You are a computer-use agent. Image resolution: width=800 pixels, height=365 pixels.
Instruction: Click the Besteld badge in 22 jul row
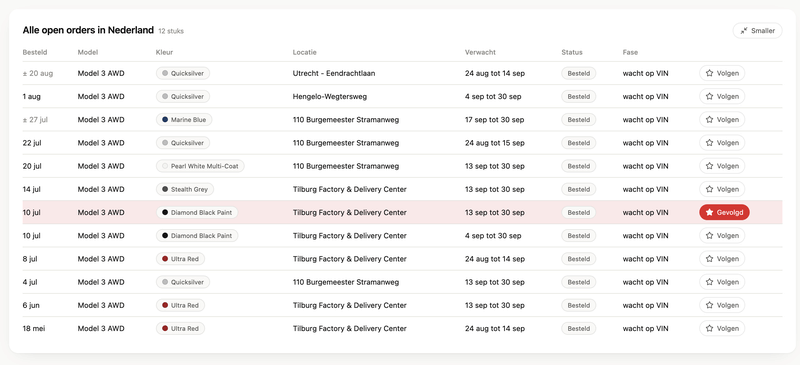point(579,143)
